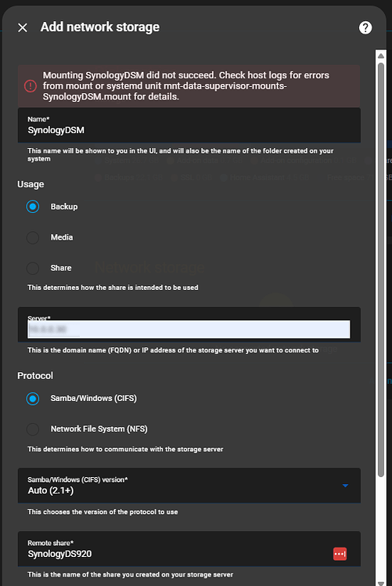The image size is (392, 586).
Task: Click the error alert icon
Action: pyautogui.click(x=31, y=86)
